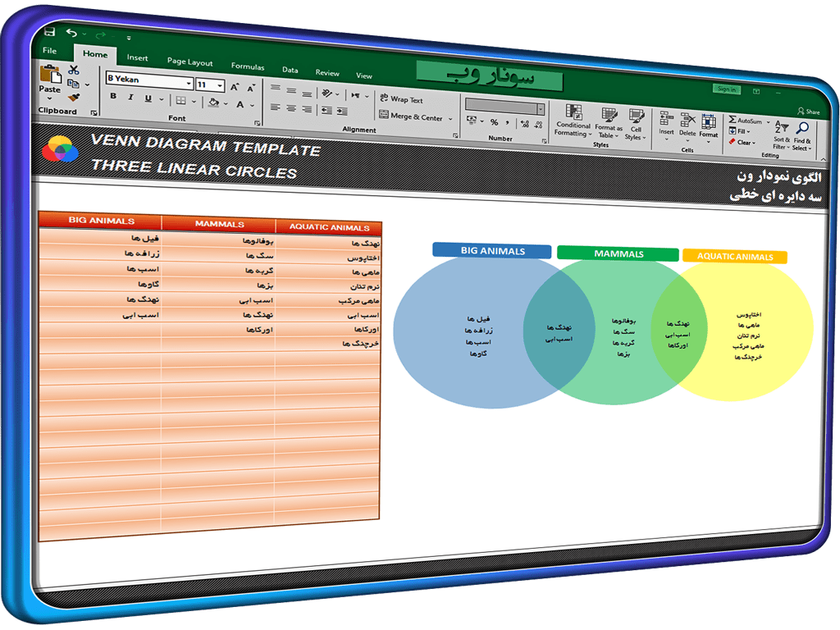Click the Borders grid icon
Viewport: 840px width, 630px height.
click(x=181, y=101)
